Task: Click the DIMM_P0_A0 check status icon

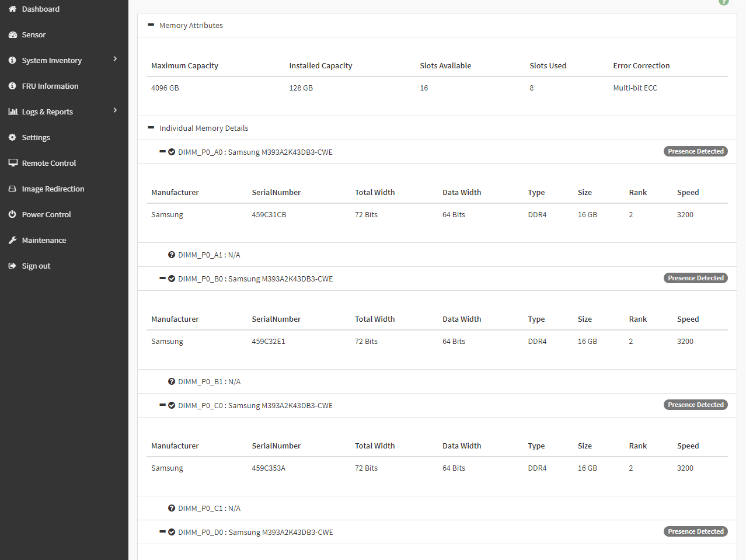Action: tap(172, 152)
